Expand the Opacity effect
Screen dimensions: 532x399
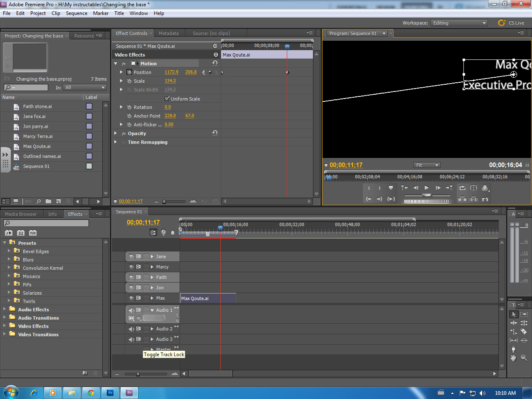click(x=116, y=133)
